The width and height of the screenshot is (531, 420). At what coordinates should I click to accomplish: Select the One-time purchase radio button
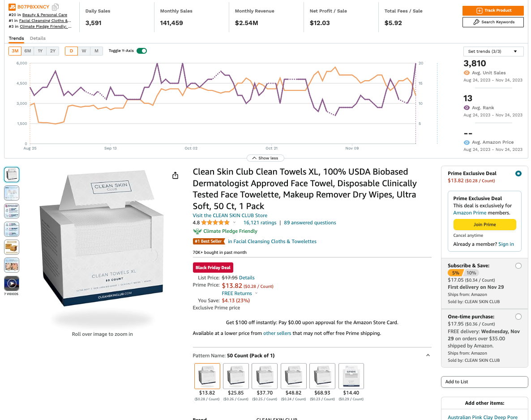[518, 317]
